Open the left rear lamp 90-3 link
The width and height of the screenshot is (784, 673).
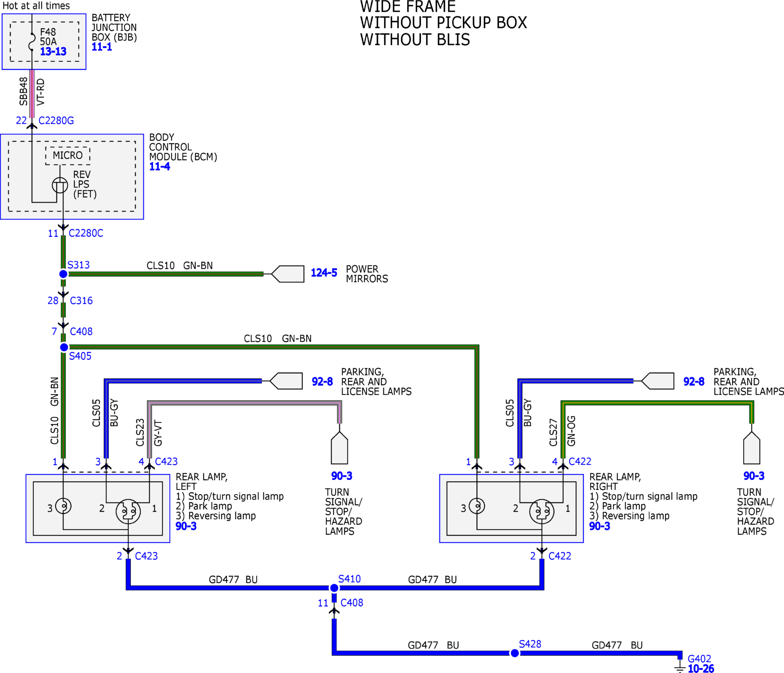coord(186,526)
